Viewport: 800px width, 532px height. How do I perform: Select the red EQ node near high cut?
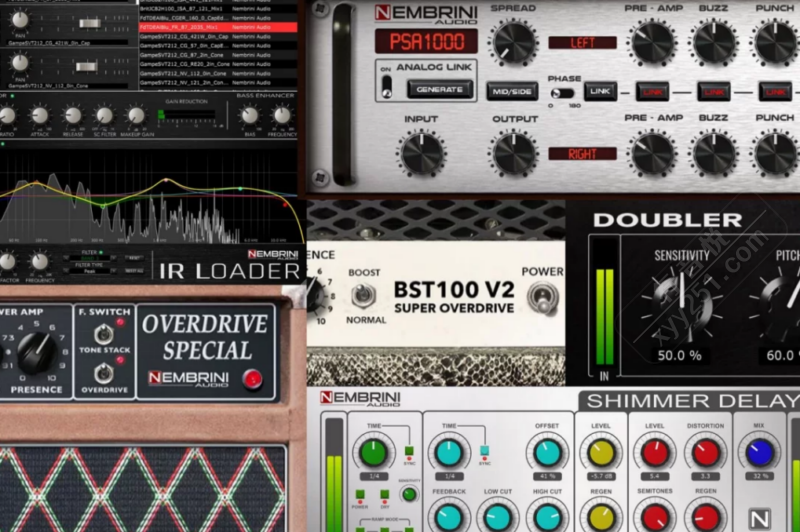(x=285, y=205)
